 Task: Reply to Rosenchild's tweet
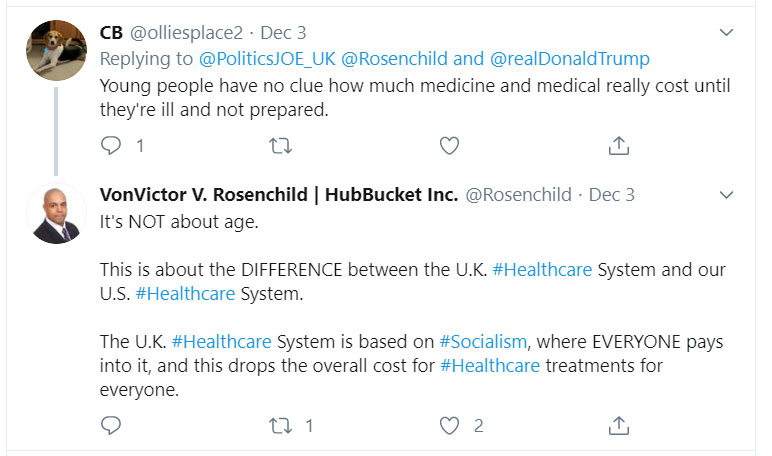(111, 426)
